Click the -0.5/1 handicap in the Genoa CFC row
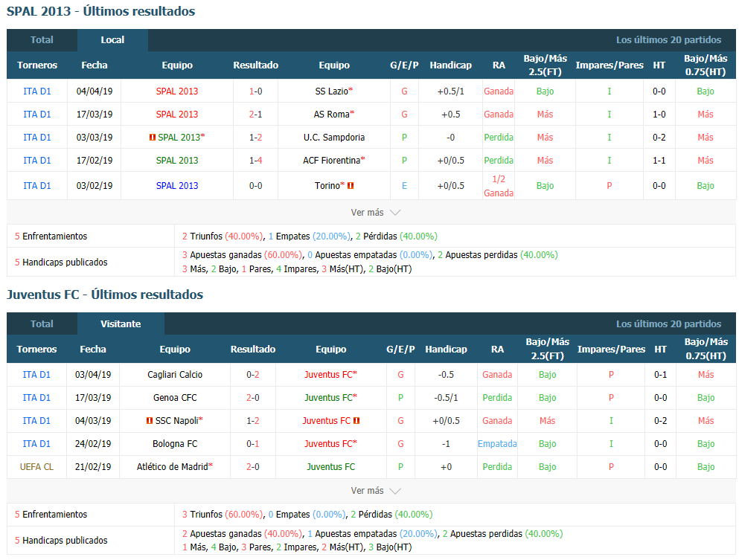The image size is (739, 560). pyautogui.click(x=446, y=398)
